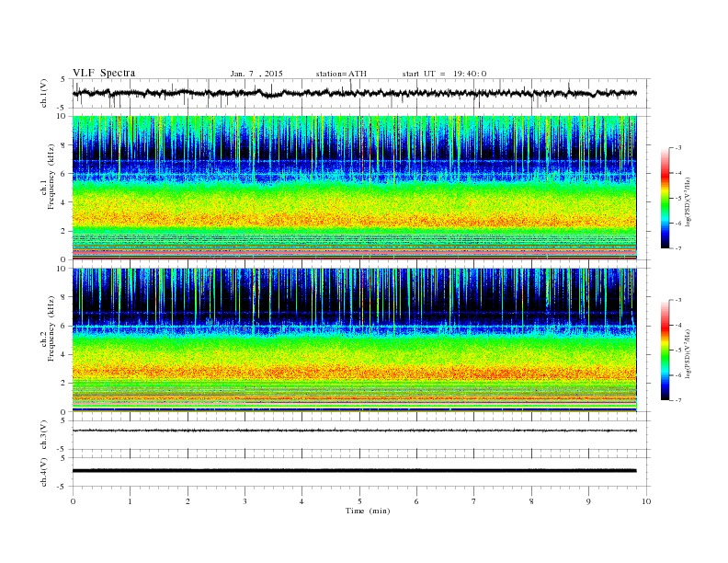Click tick label "3" on the Time axis
This screenshot has width=728, height=563.
click(245, 501)
